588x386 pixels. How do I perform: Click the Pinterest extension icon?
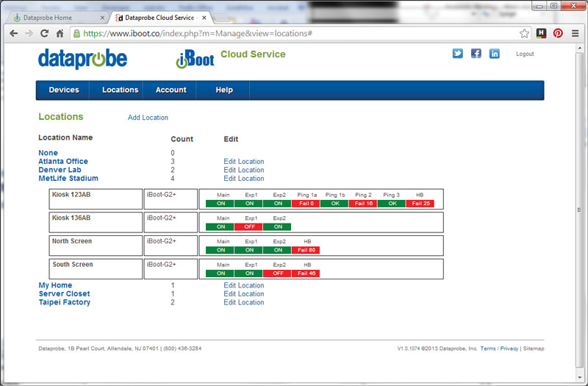click(558, 33)
